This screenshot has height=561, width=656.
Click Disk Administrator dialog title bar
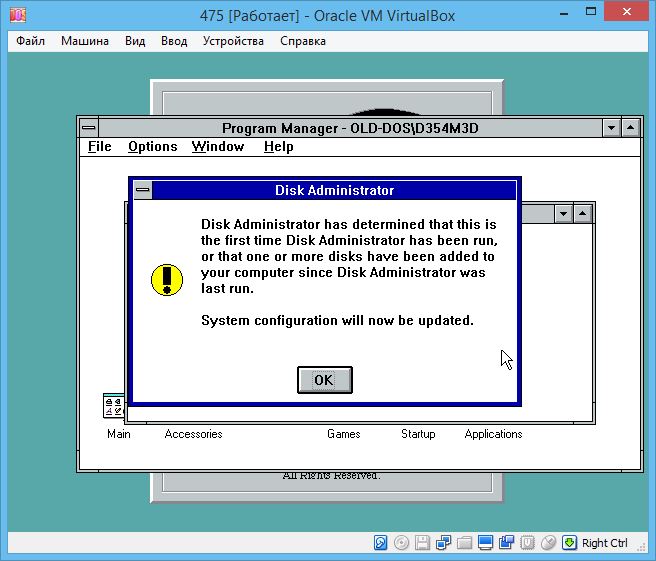coord(334,190)
